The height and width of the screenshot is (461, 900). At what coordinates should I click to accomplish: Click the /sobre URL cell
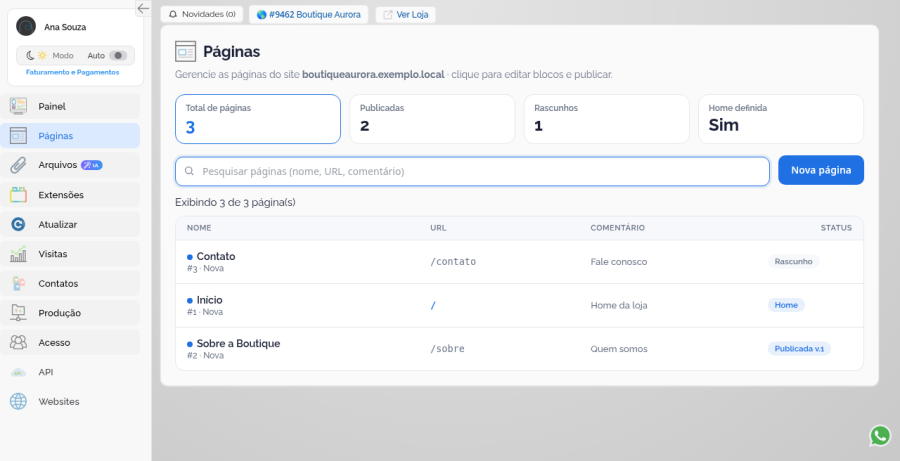[x=447, y=349]
